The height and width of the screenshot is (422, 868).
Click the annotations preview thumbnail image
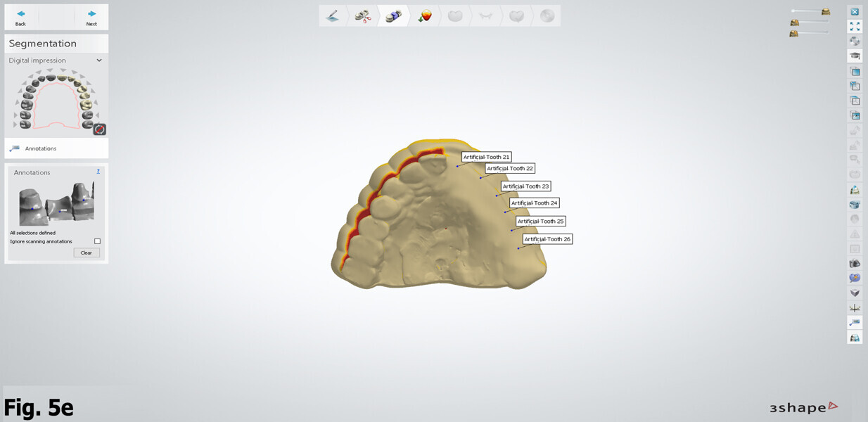[56, 203]
